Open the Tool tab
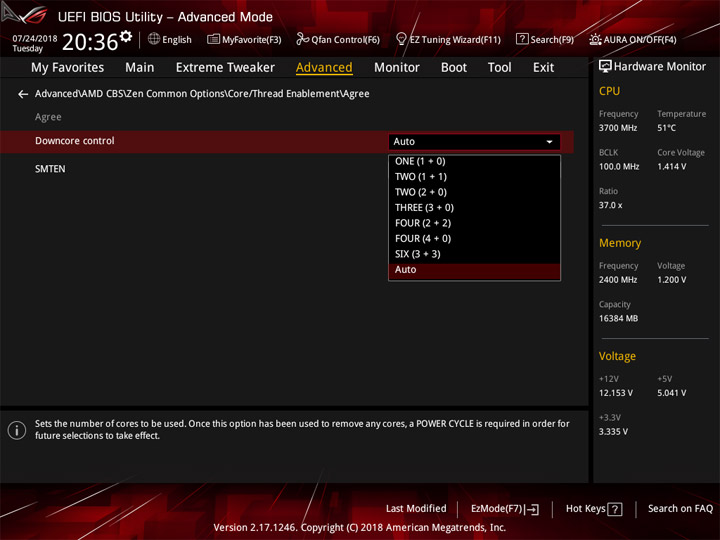This screenshot has width=720, height=540. coord(499,68)
